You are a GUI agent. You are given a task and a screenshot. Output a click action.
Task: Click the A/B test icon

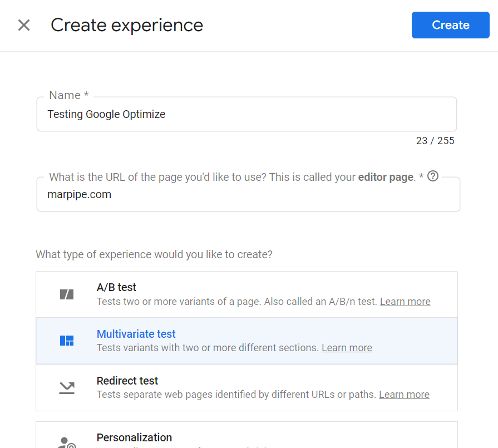(66, 293)
